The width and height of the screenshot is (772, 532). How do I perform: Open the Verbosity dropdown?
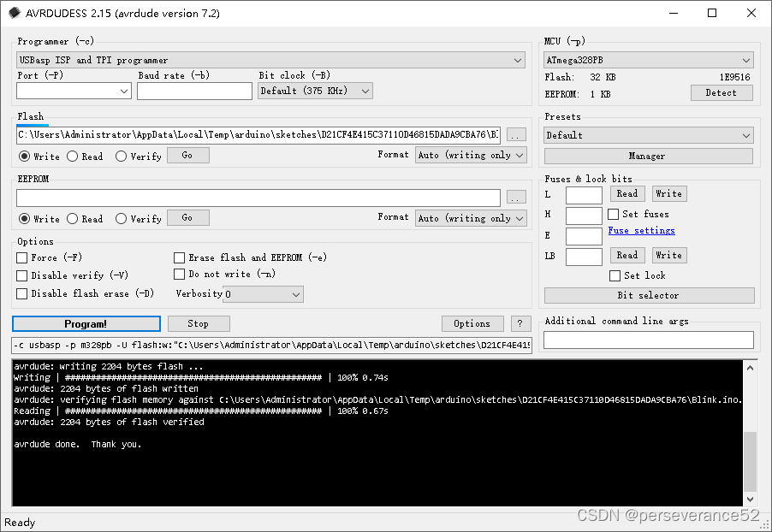coord(263,294)
